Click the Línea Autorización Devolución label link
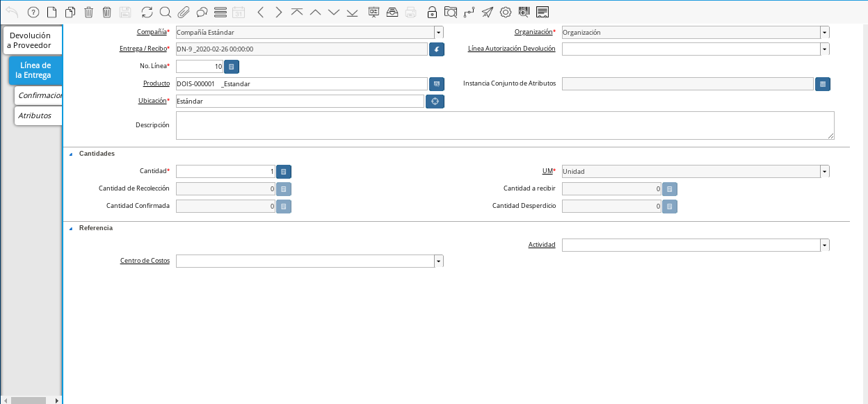 (x=511, y=49)
